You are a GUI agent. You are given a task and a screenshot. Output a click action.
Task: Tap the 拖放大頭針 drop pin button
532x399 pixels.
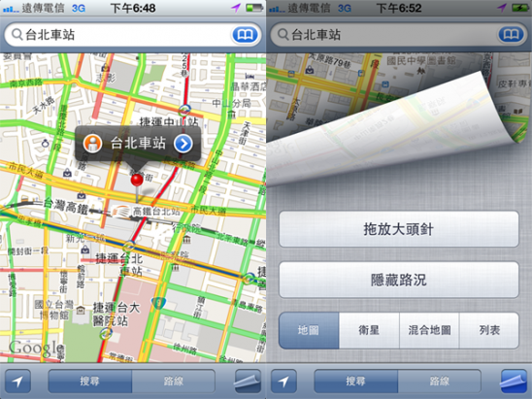coord(399,229)
